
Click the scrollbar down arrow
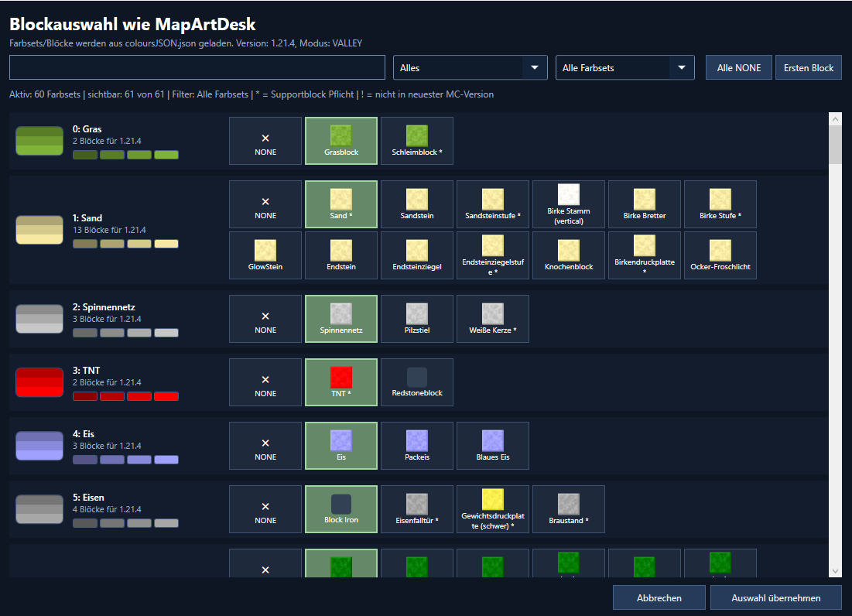tap(835, 571)
